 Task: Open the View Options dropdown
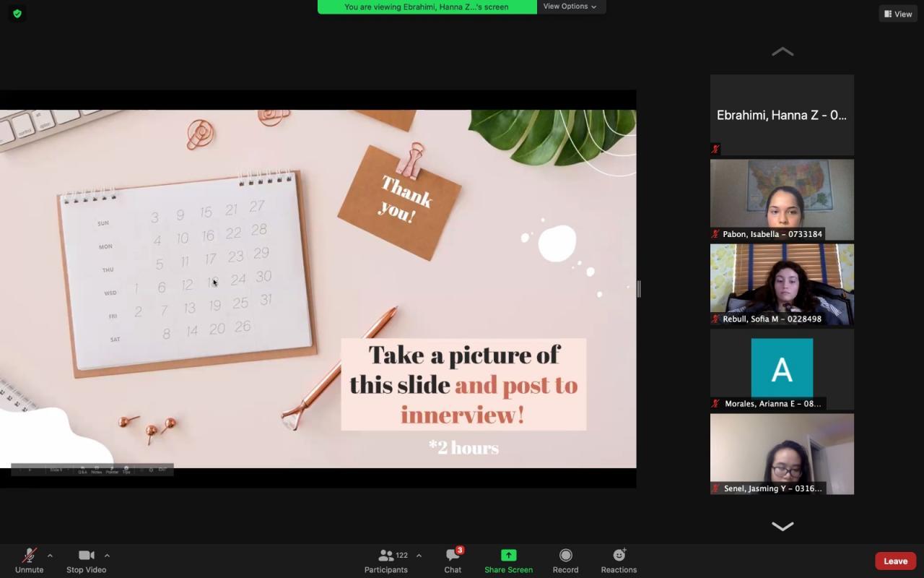click(570, 7)
